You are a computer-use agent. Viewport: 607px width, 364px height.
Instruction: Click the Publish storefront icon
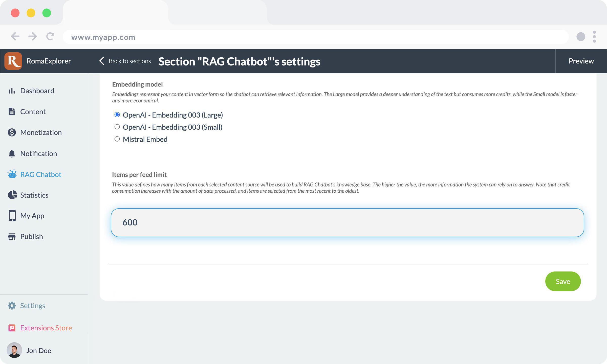[x=12, y=237]
